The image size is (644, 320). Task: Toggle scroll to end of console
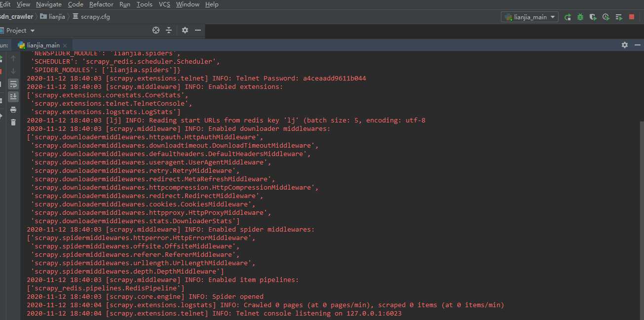(13, 97)
